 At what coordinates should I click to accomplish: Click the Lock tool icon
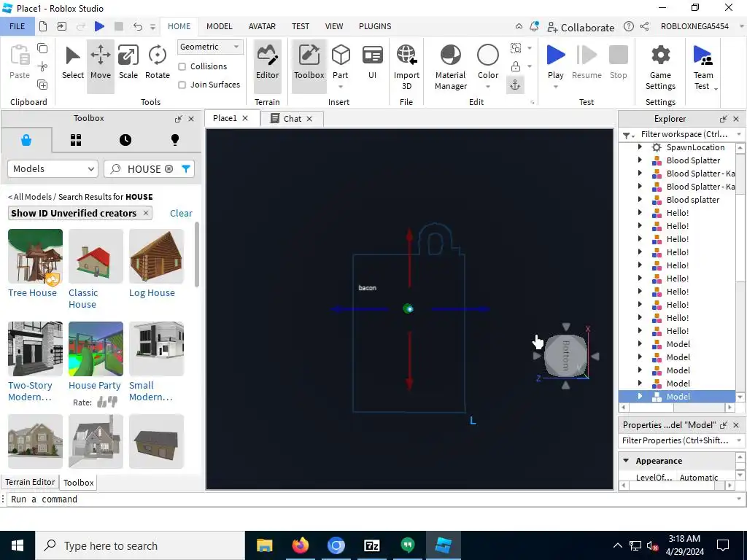click(x=516, y=66)
